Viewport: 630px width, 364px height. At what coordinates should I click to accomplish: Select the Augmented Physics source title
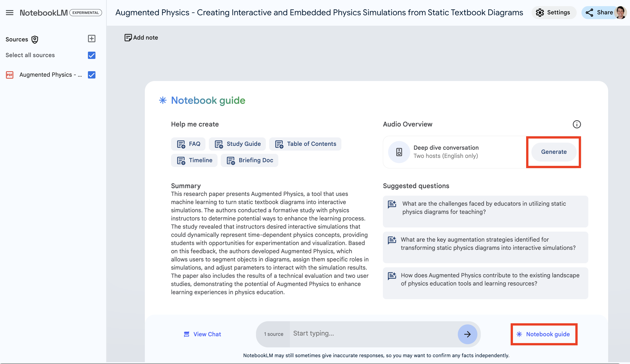[51, 75]
